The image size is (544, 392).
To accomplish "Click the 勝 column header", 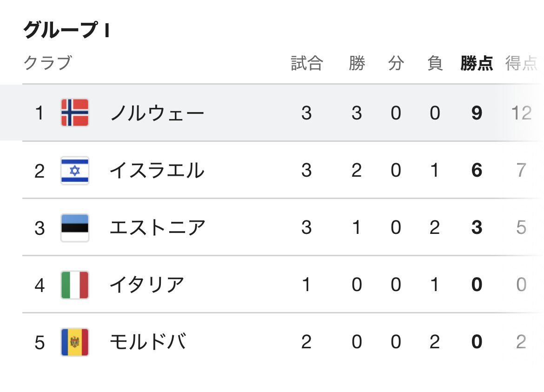I will coord(357,64).
